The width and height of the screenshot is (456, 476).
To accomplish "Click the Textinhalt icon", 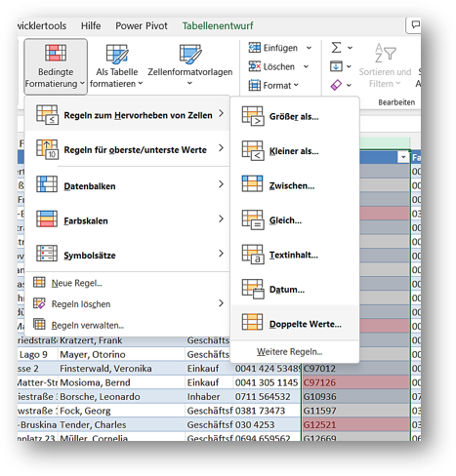I will point(253,255).
